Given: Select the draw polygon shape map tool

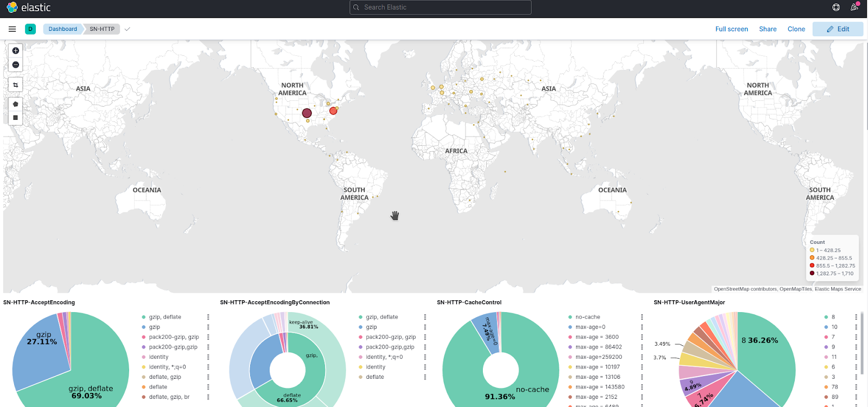Looking at the screenshot, I should (16, 104).
